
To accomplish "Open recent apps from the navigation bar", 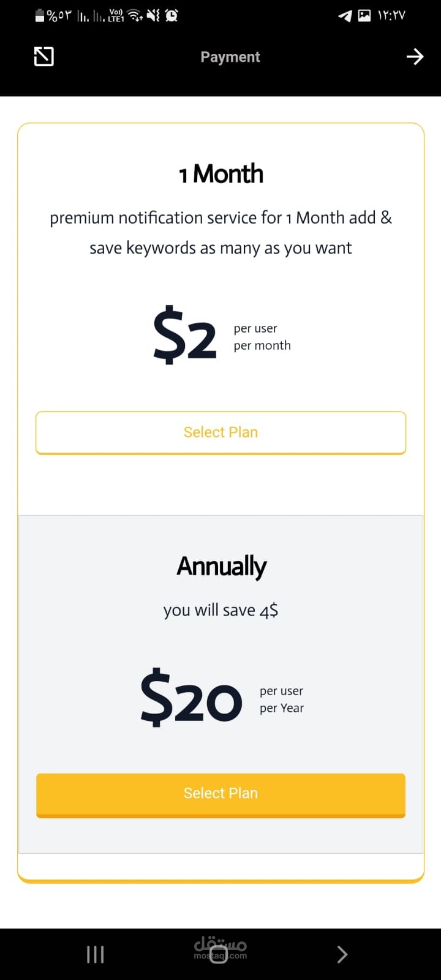I will point(95,954).
